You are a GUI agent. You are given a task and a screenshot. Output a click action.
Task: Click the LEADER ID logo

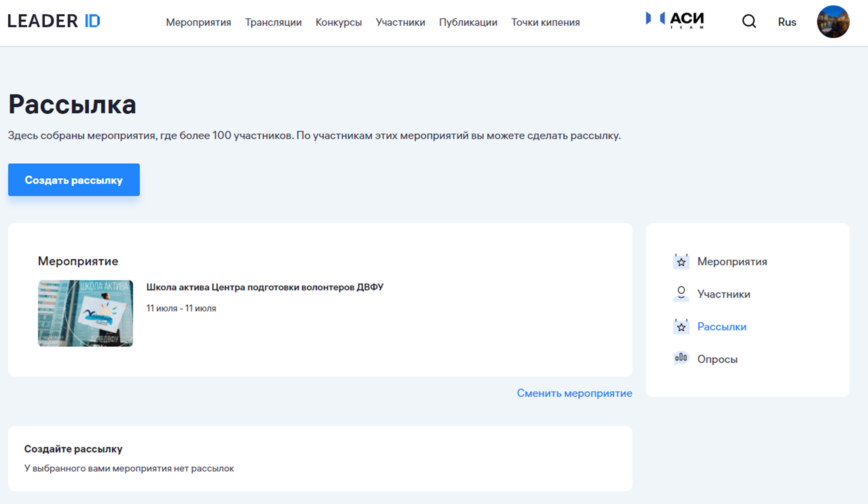[54, 21]
